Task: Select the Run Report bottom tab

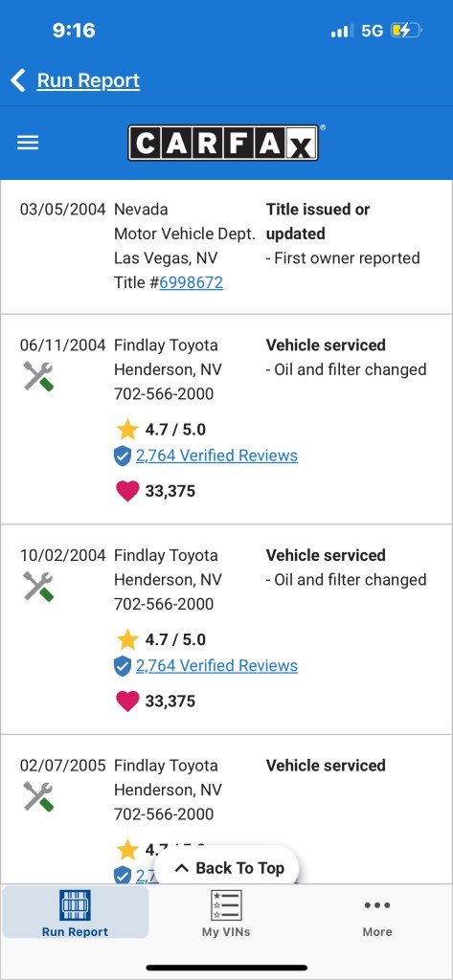Action: (x=75, y=913)
